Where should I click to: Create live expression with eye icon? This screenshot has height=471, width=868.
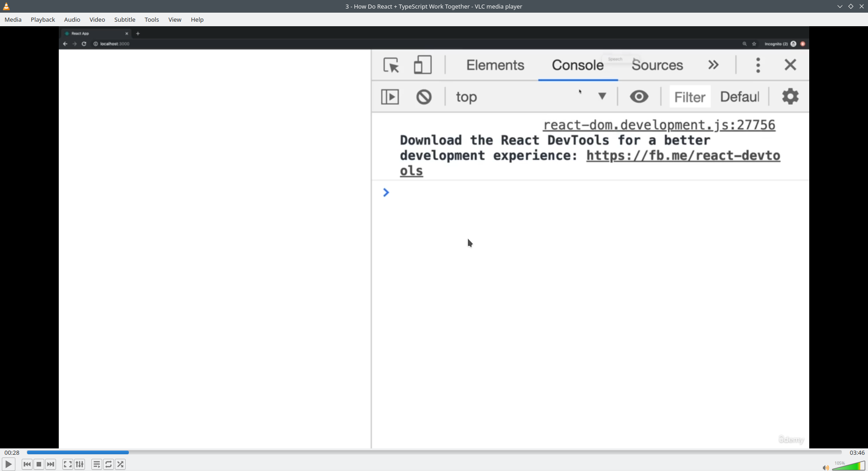pyautogui.click(x=639, y=96)
